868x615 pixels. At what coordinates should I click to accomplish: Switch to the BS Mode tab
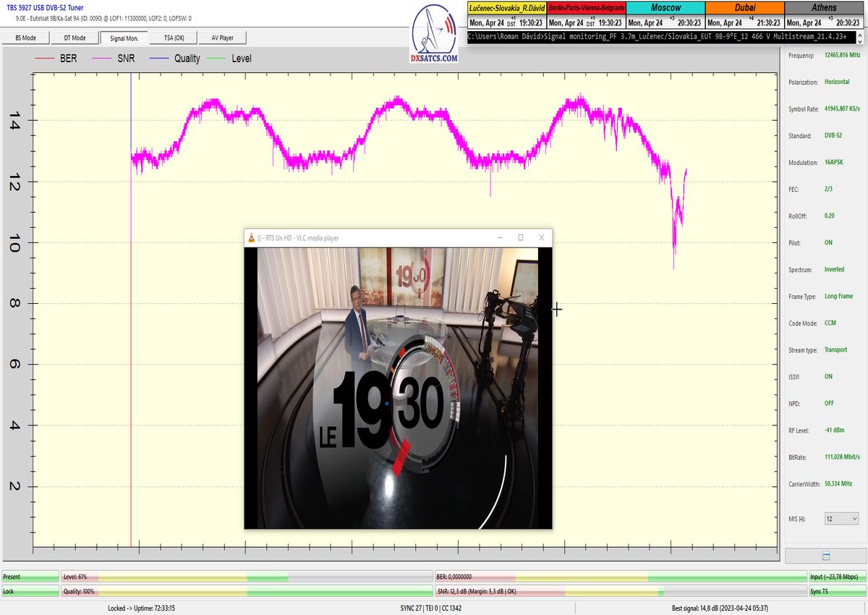26,38
